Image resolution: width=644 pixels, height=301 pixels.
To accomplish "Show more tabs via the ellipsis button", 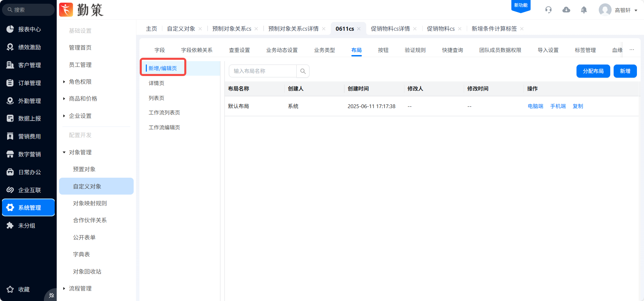I will tap(632, 50).
